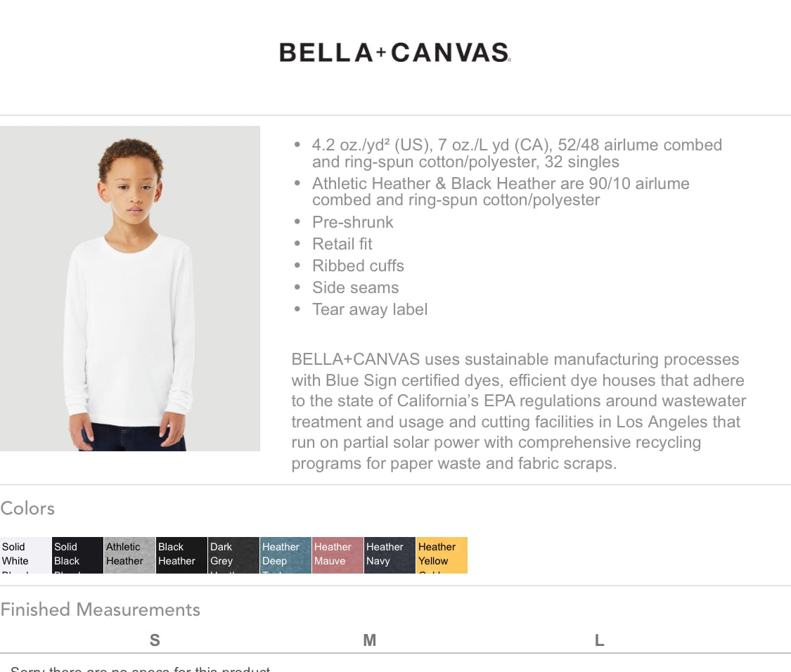Viewport: 791px width, 672px height.
Task: Pick the Heather Deep teal swatch
Action: (x=285, y=555)
